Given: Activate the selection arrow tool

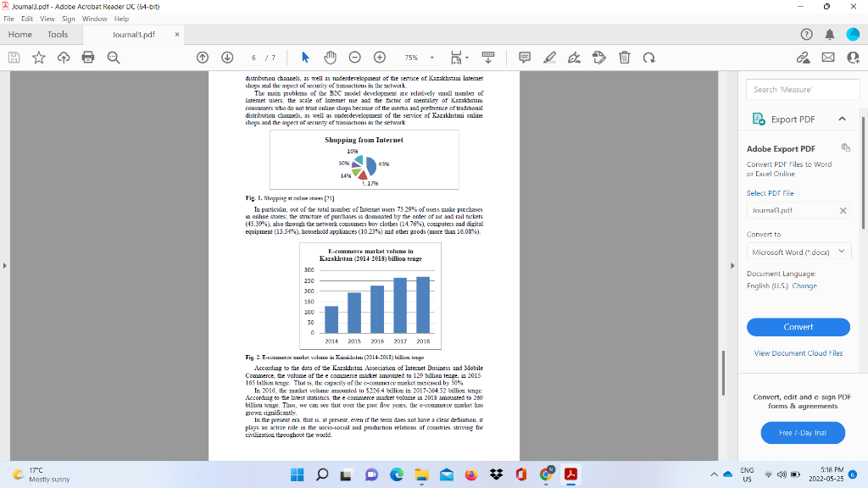Looking at the screenshot, I should coord(306,57).
